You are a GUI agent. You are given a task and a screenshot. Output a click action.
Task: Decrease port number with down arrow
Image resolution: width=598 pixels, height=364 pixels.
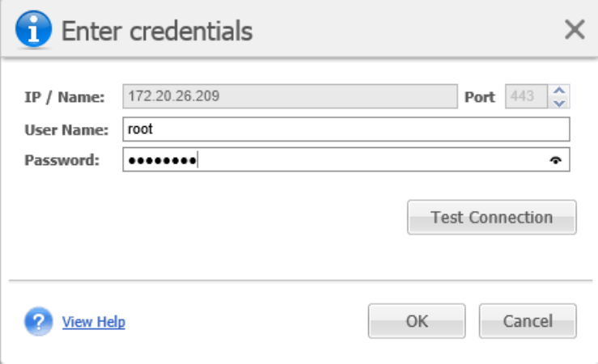pyautogui.click(x=559, y=103)
